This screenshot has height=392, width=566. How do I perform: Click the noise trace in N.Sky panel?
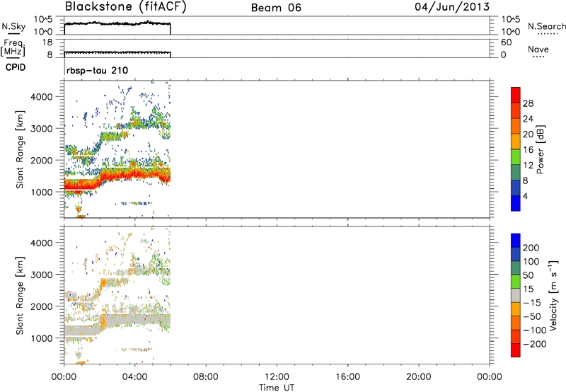(117, 24)
